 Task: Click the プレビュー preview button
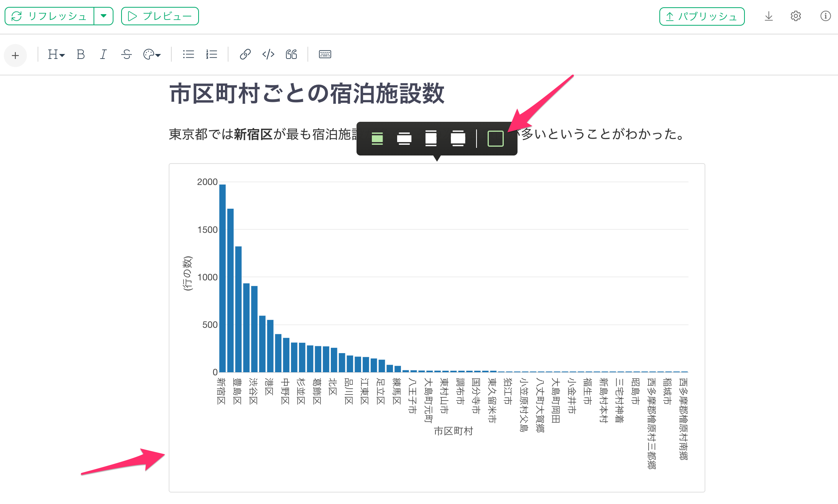(160, 16)
